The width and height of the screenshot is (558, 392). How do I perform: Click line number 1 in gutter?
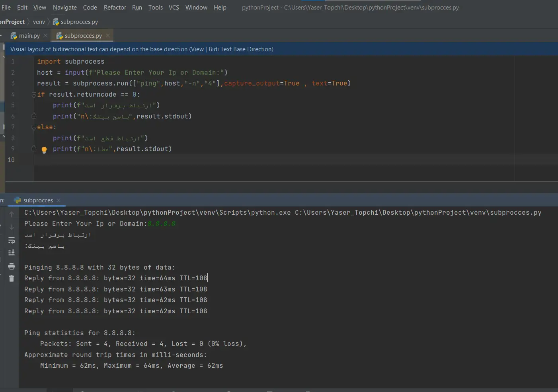tap(13, 62)
